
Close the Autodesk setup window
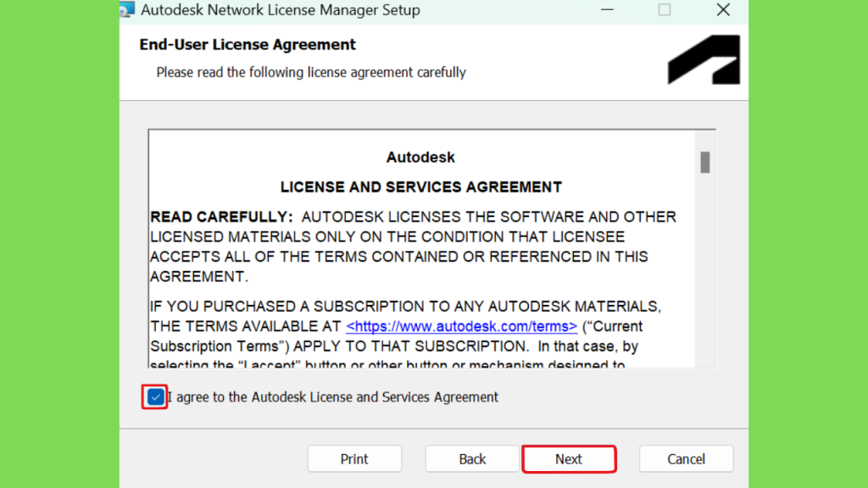[x=723, y=10]
